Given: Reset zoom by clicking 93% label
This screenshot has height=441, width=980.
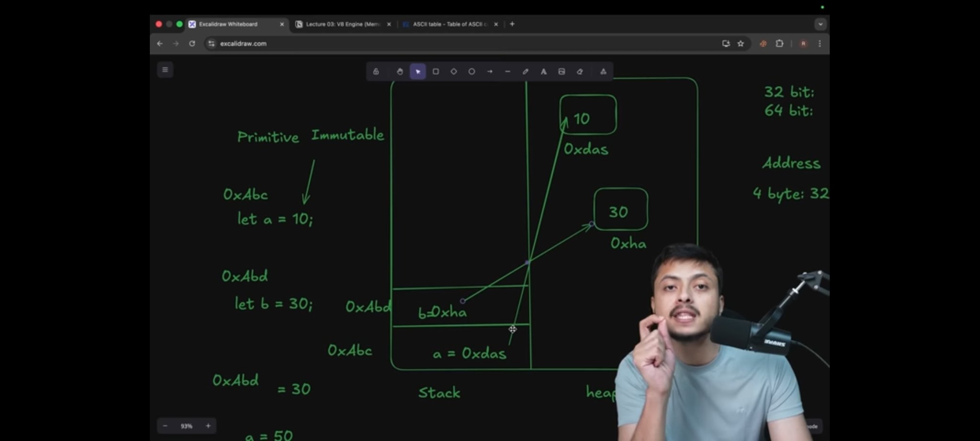Looking at the screenshot, I should pos(187,426).
